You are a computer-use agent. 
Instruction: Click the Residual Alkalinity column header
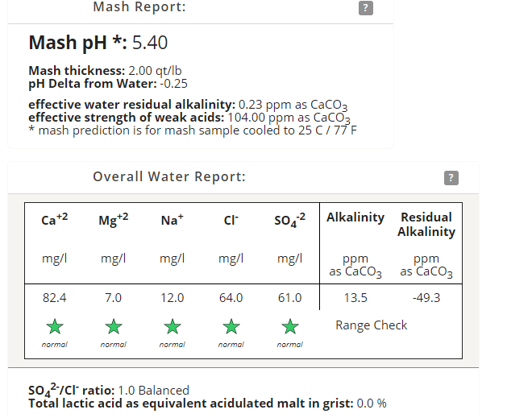pos(426,225)
